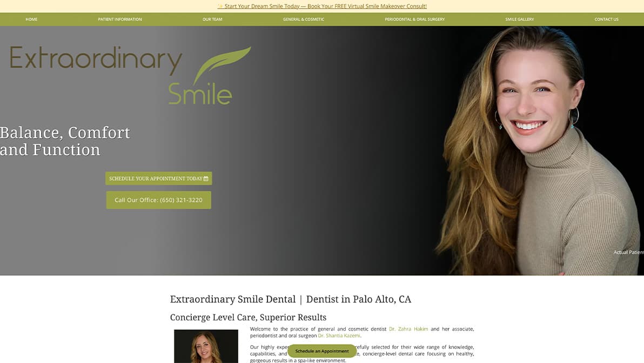The image size is (644, 363).
Task: Expand Periodontal & Oral Surgery menu
Action: [414, 19]
